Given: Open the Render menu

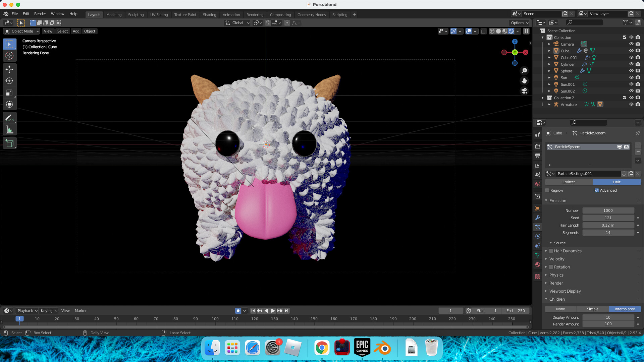Looking at the screenshot, I should click(40, 14).
